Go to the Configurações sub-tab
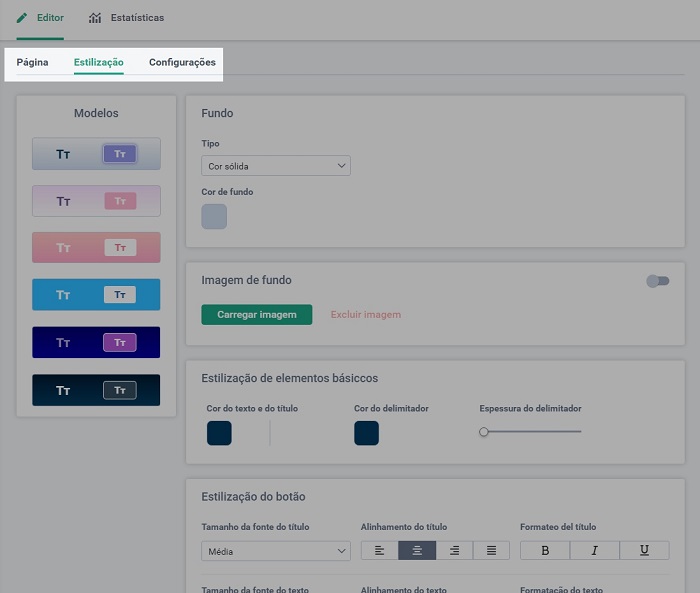 [x=182, y=62]
